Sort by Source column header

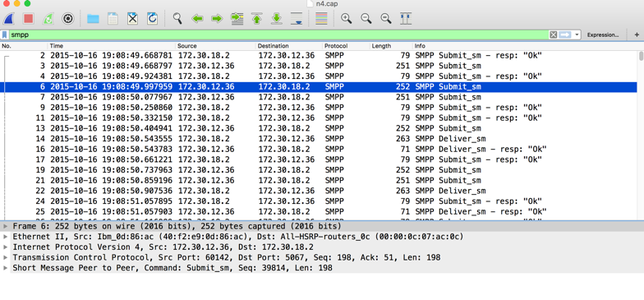pos(215,46)
